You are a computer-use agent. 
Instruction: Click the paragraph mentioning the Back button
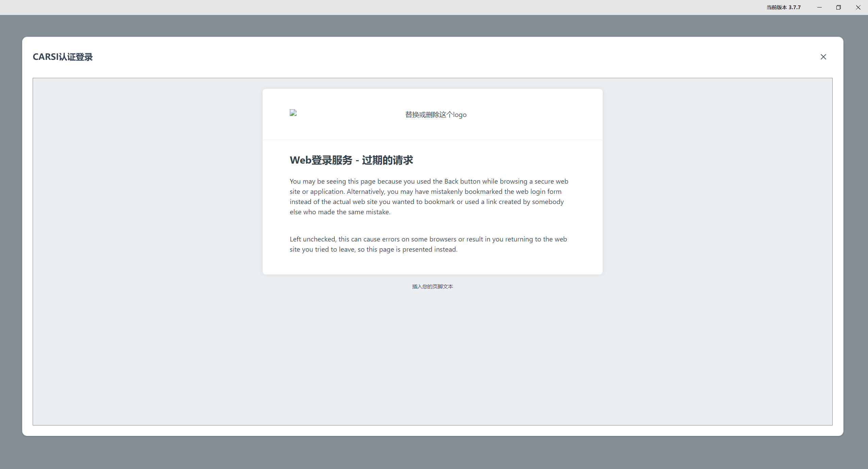click(x=428, y=196)
